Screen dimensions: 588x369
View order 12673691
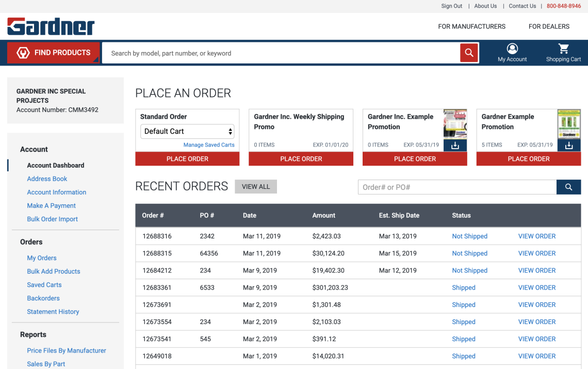(536, 305)
